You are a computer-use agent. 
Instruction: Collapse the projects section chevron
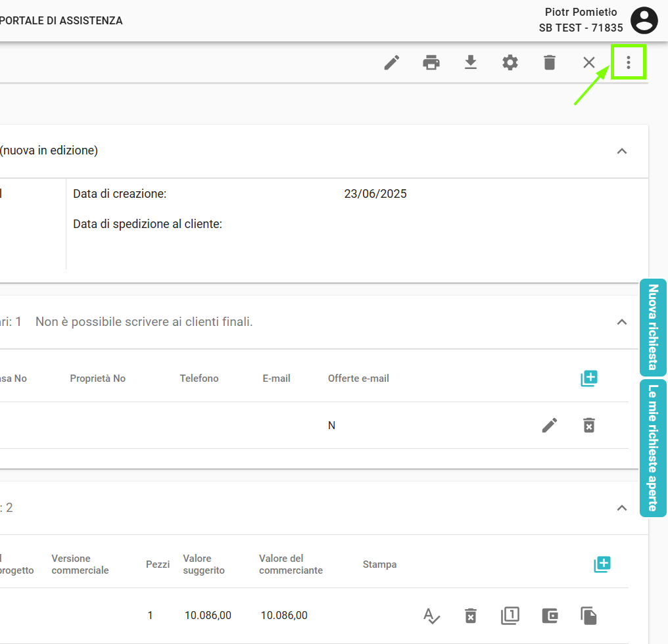[621, 508]
